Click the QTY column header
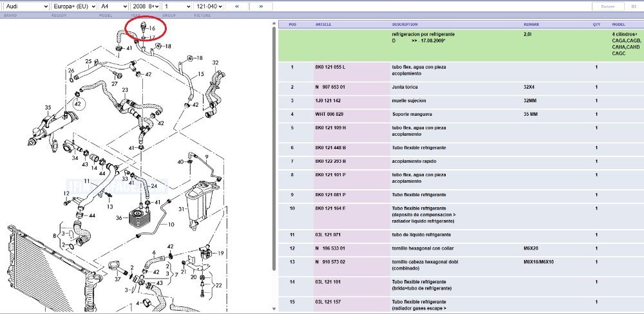 click(x=596, y=24)
